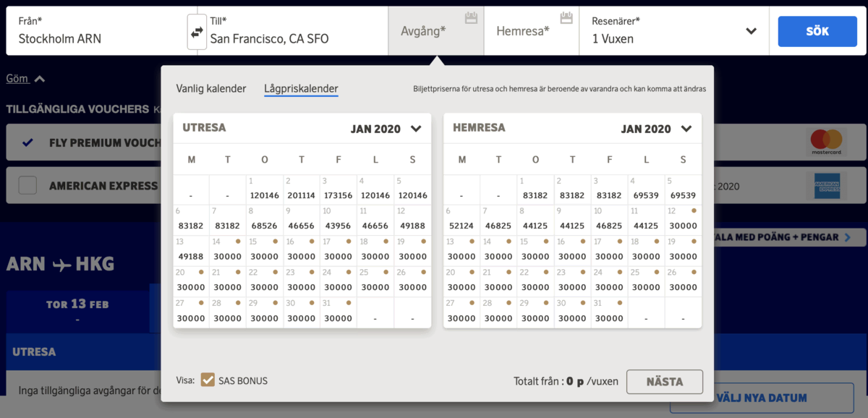
Task: Expand the Hemresa JAN 2020 month dropdown
Action: [686, 129]
